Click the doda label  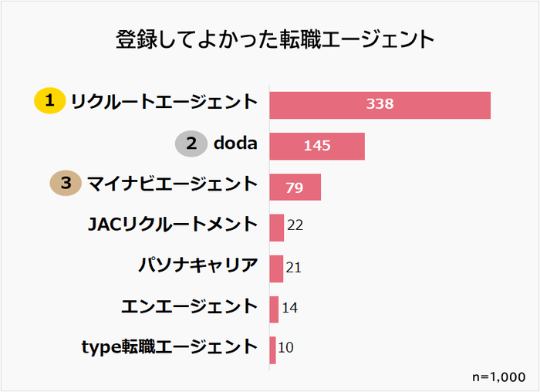(x=235, y=143)
